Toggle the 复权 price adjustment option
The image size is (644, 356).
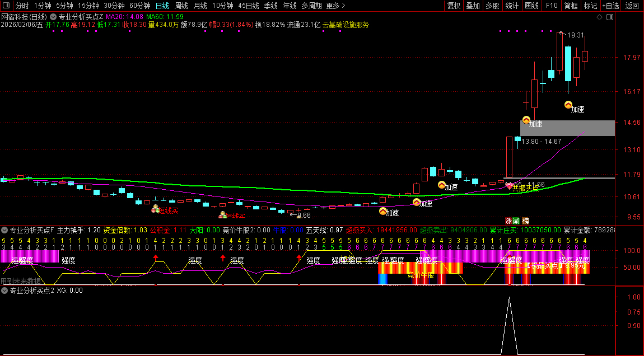pos(454,6)
